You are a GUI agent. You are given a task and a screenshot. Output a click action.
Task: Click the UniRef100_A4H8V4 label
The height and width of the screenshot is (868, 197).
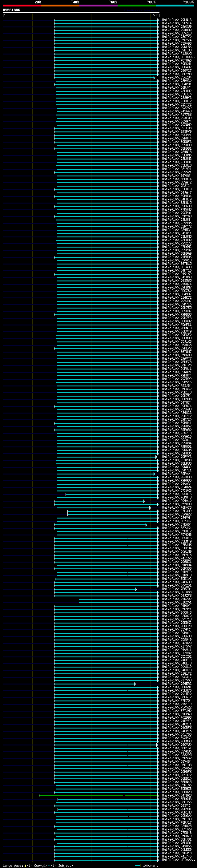pos(177,606)
